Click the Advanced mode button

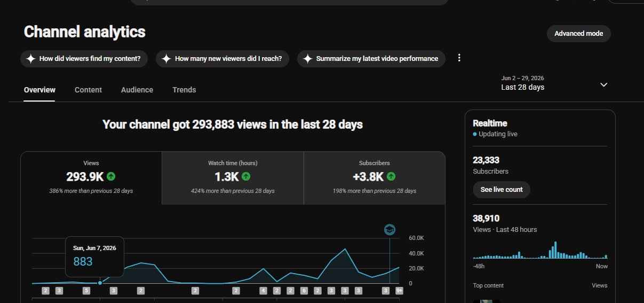point(579,33)
